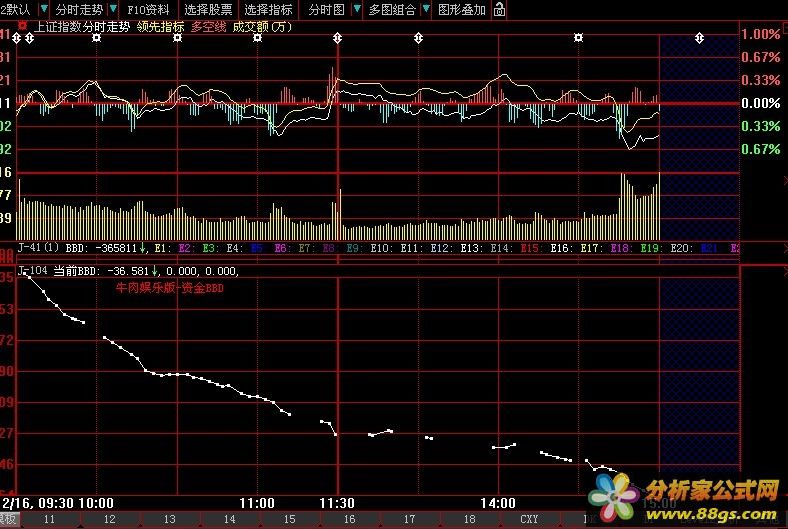
Task: Open the info marker above the 10:00 gridline
Action: [96, 38]
